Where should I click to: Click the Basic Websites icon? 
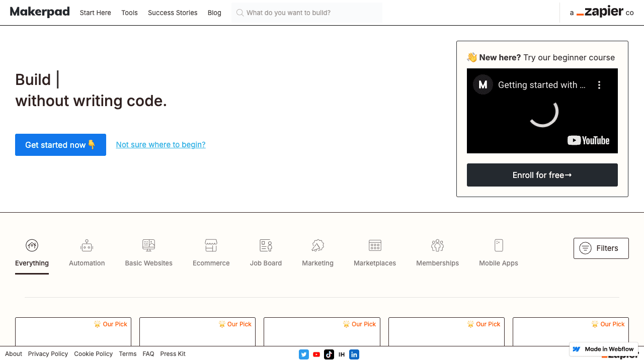click(x=149, y=245)
